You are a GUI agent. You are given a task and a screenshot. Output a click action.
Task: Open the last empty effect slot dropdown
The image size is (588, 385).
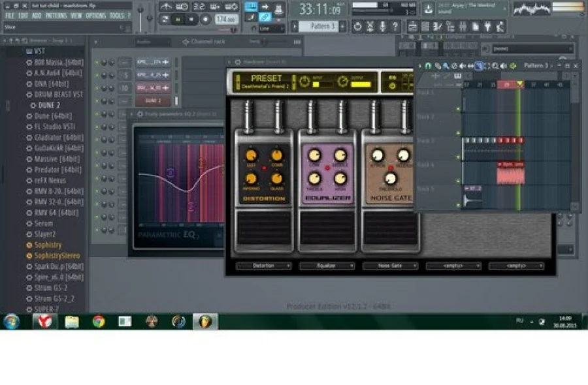[516, 266]
